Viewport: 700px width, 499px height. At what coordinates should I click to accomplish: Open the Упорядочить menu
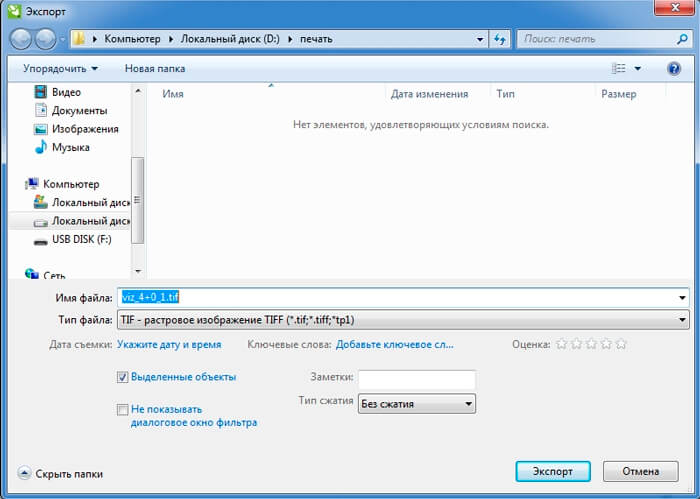click(x=60, y=69)
